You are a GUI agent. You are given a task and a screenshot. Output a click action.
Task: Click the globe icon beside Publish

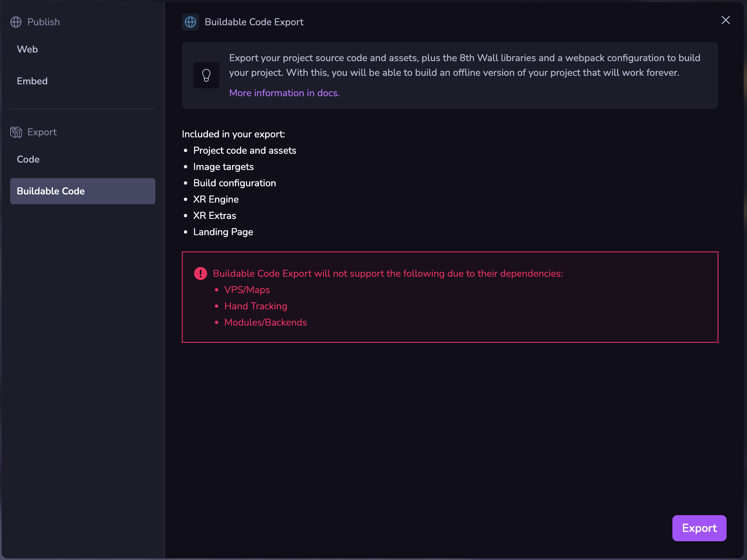16,22
